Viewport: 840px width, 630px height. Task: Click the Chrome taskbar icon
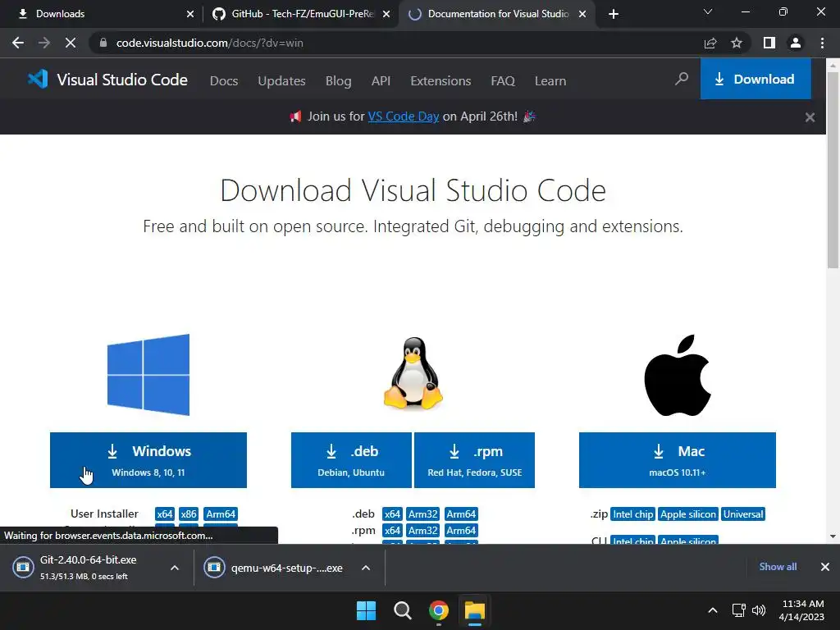438,610
